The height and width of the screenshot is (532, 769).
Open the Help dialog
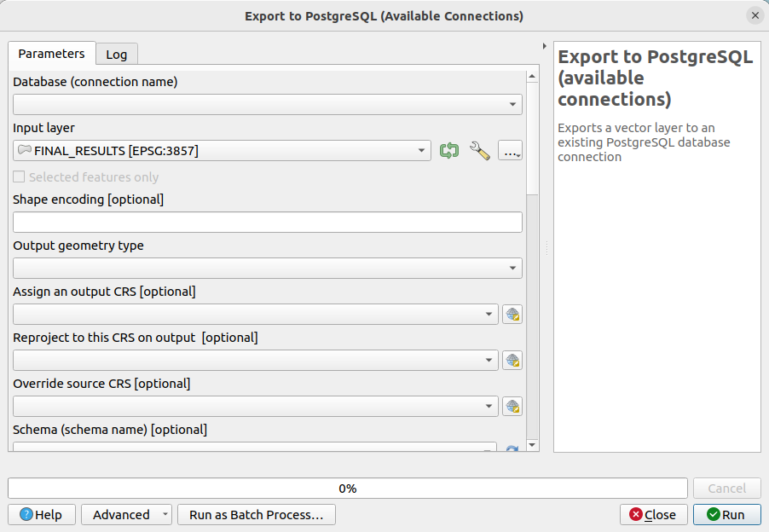(41, 514)
